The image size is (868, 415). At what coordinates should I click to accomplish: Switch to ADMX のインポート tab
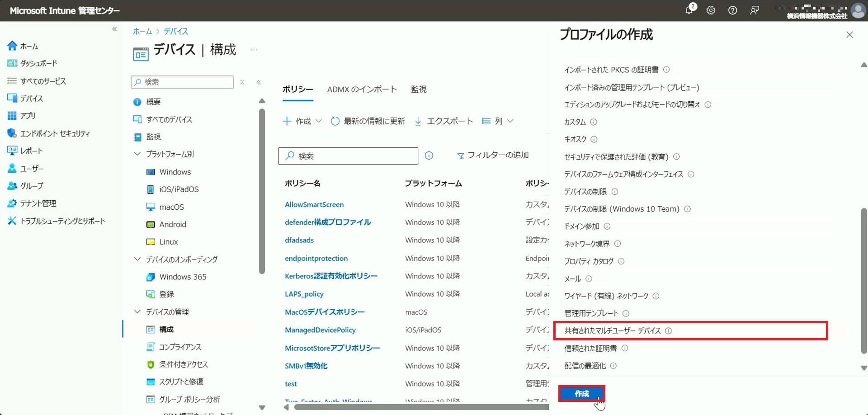coord(362,90)
